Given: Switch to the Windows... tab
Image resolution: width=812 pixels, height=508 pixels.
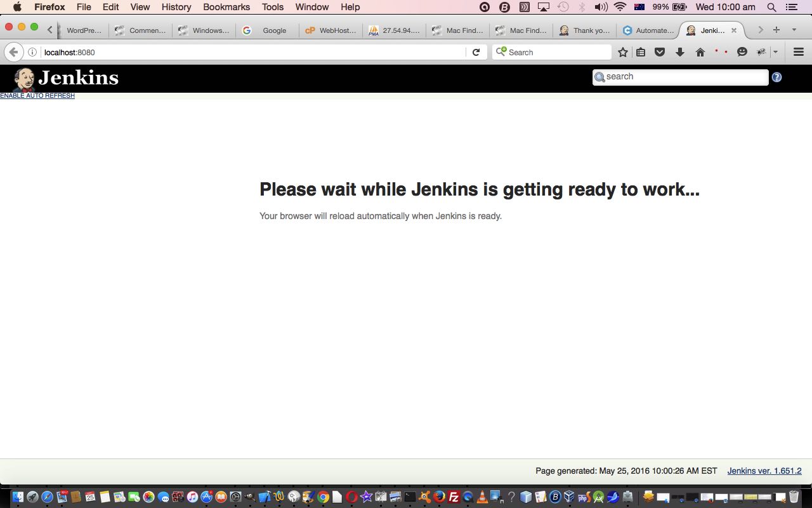Looking at the screenshot, I should click(204, 30).
